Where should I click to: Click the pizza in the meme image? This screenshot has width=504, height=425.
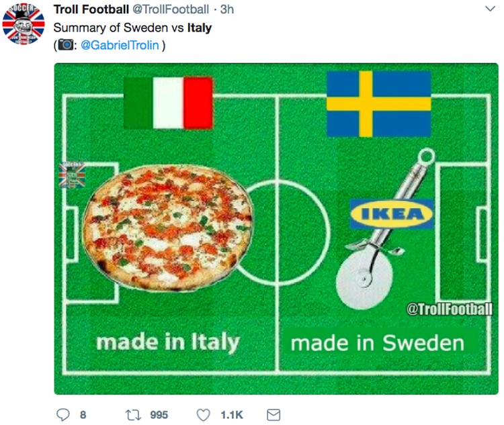168,228
